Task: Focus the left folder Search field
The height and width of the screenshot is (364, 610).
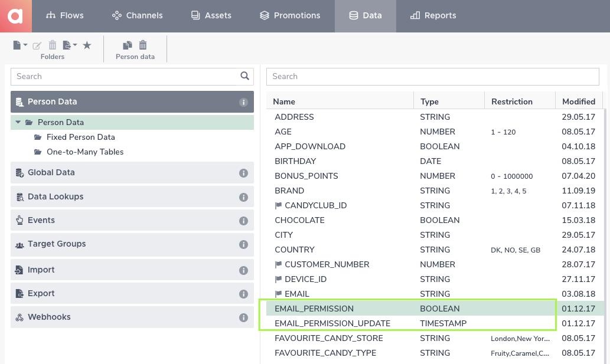Action: [x=125, y=77]
